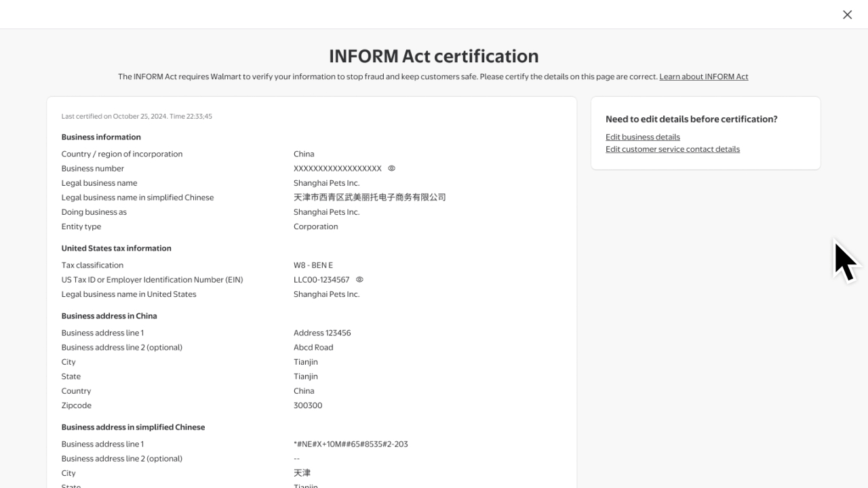Click the Doing business as label

pos(94,212)
